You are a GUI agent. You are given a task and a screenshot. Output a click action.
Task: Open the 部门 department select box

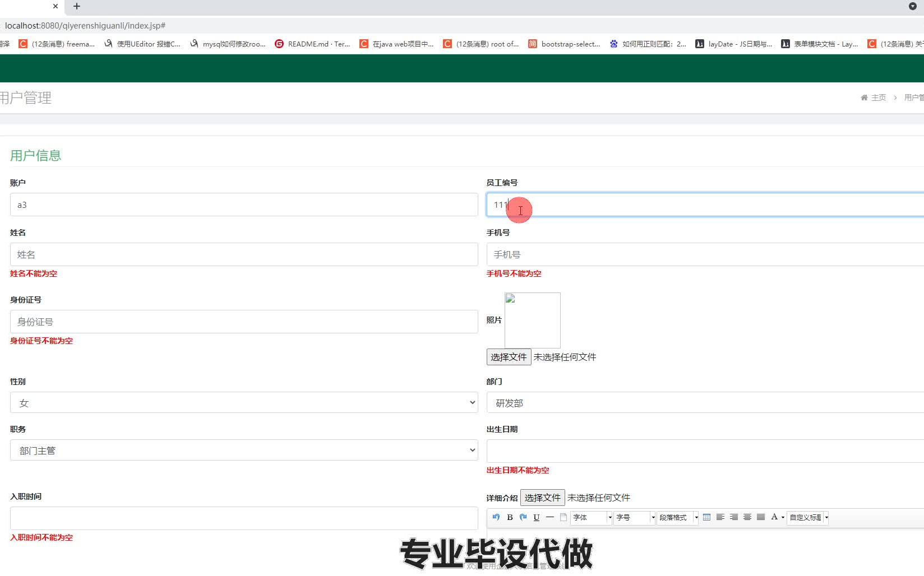pos(705,402)
